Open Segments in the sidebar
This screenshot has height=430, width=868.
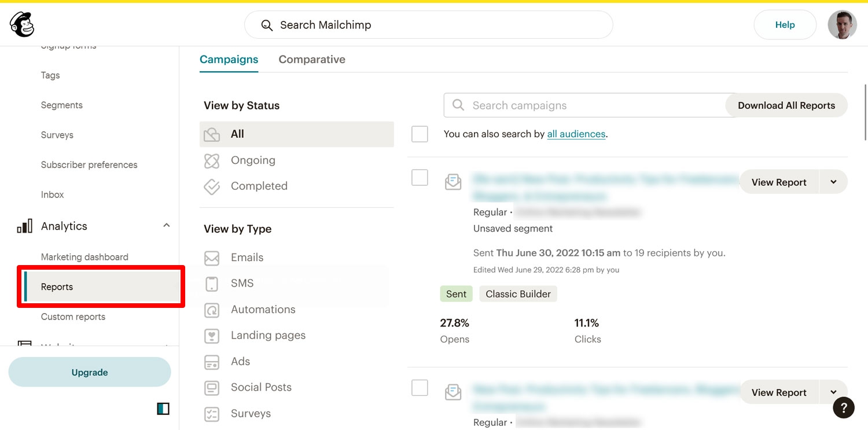coord(62,105)
